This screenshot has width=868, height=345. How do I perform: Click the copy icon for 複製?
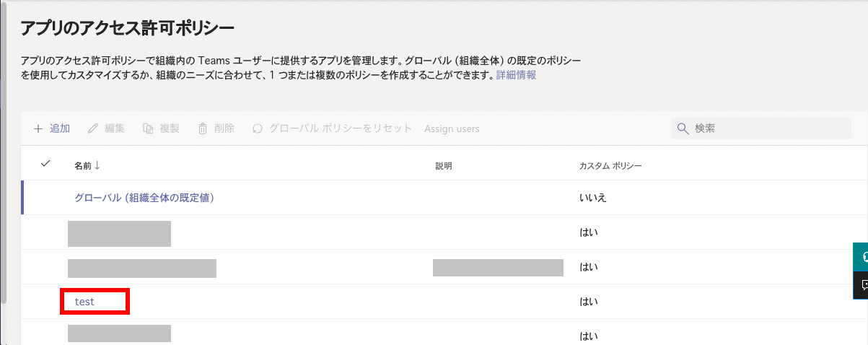tap(148, 128)
